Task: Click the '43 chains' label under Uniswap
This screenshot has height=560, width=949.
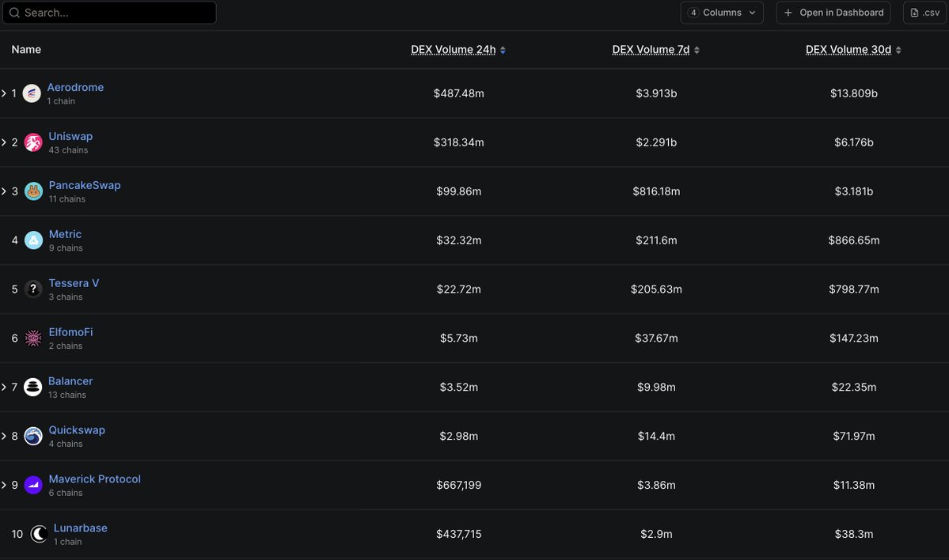Action: click(x=68, y=150)
